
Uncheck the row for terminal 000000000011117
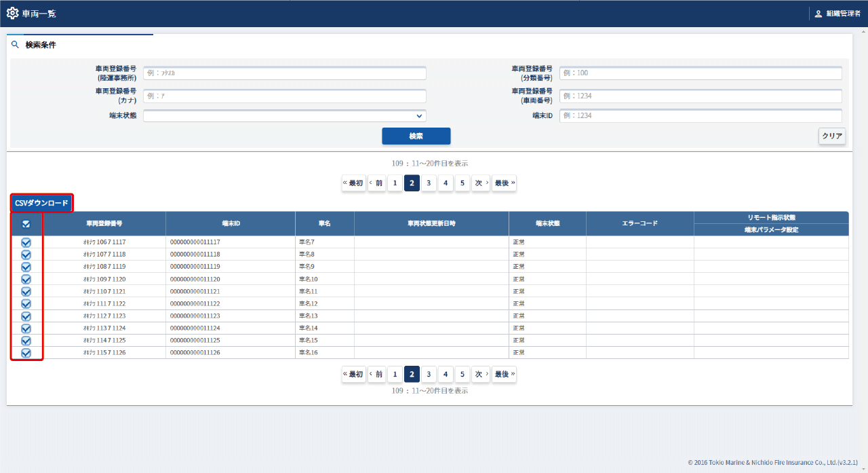[x=26, y=242]
